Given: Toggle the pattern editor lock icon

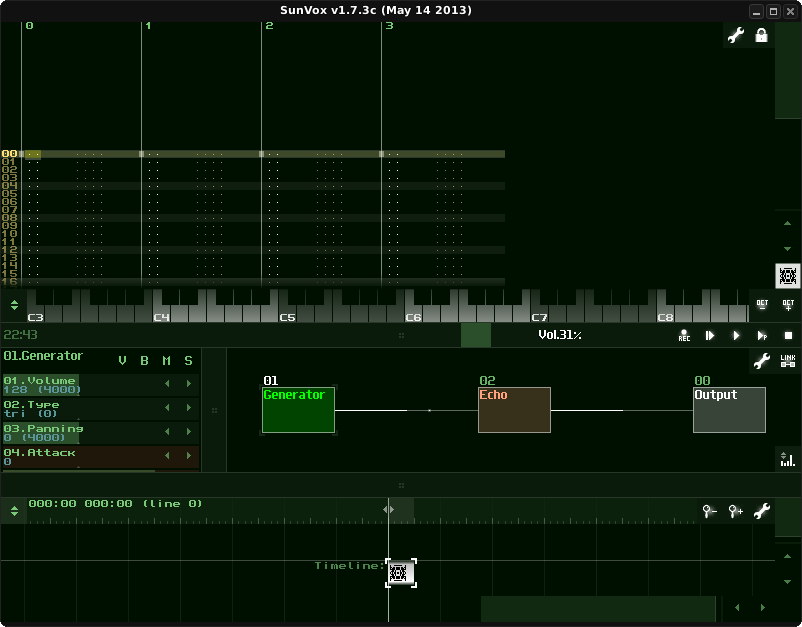Looking at the screenshot, I should [x=761, y=35].
